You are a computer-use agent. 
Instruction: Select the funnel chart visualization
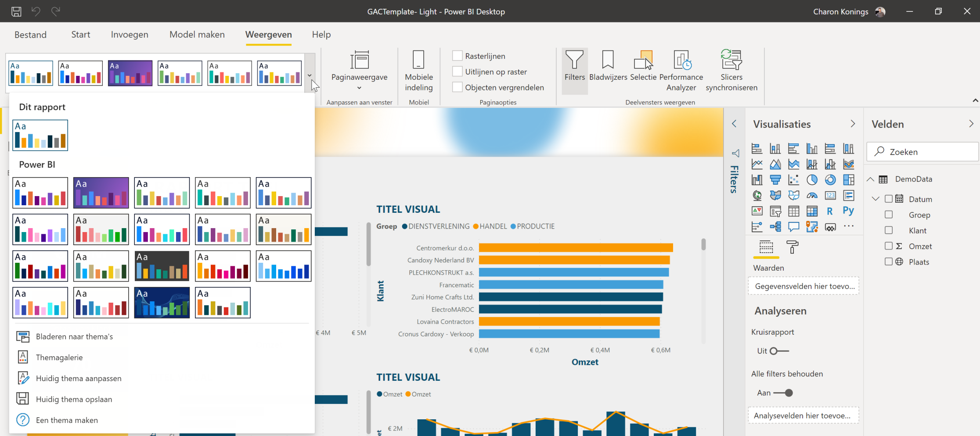click(775, 180)
